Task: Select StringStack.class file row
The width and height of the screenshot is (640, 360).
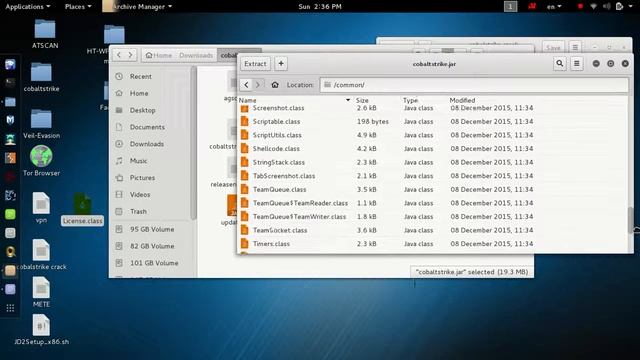Action: click(433, 162)
